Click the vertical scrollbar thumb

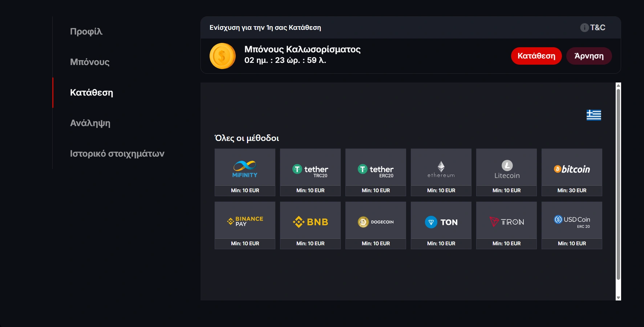tap(618, 184)
